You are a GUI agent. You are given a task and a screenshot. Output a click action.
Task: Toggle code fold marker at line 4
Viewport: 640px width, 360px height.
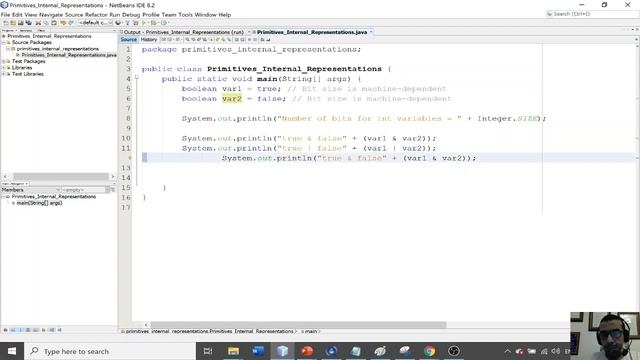(x=137, y=77)
